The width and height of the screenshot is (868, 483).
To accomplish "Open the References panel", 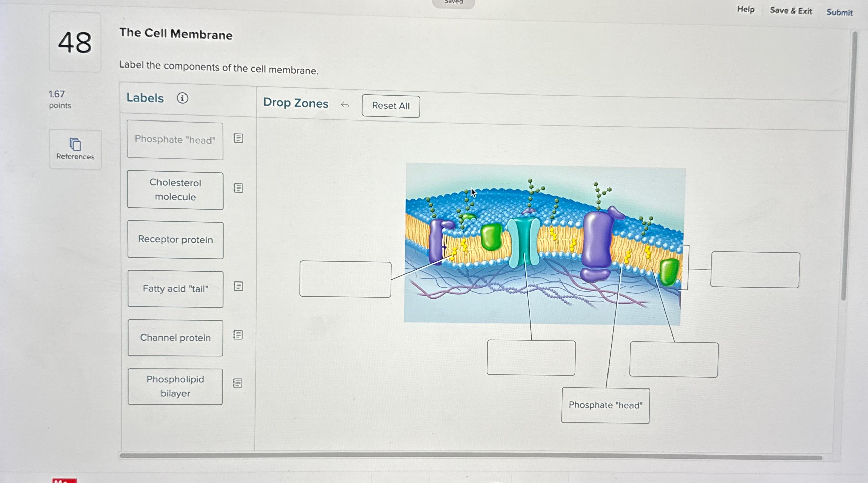I will point(75,149).
